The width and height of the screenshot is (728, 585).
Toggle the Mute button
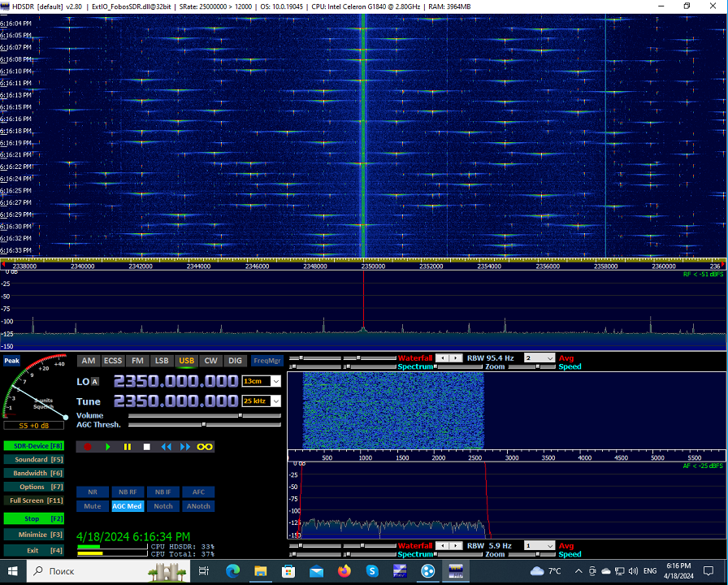pyautogui.click(x=92, y=505)
